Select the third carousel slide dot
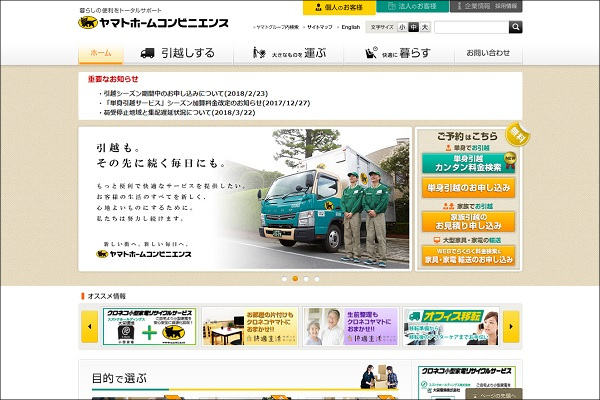The height and width of the screenshot is (400, 600). pos(306,279)
